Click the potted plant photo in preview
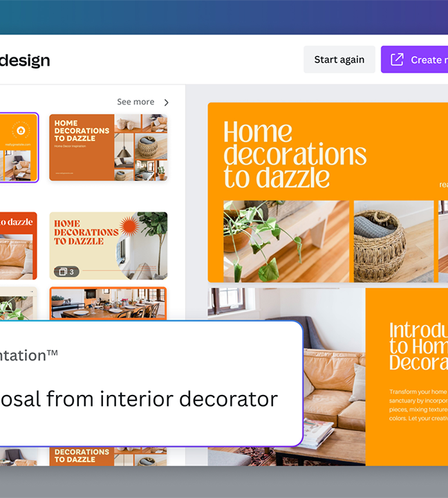 [286, 241]
